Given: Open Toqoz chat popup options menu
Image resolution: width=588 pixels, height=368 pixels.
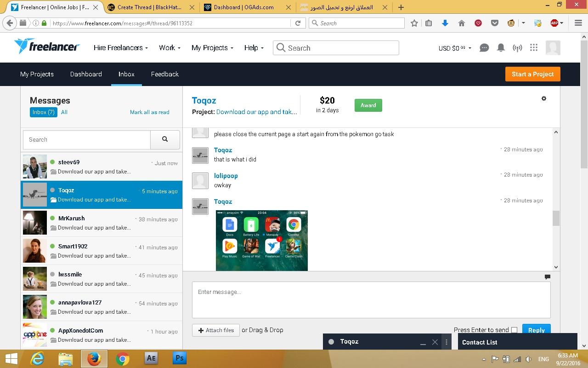Looking at the screenshot, I should (447, 342).
